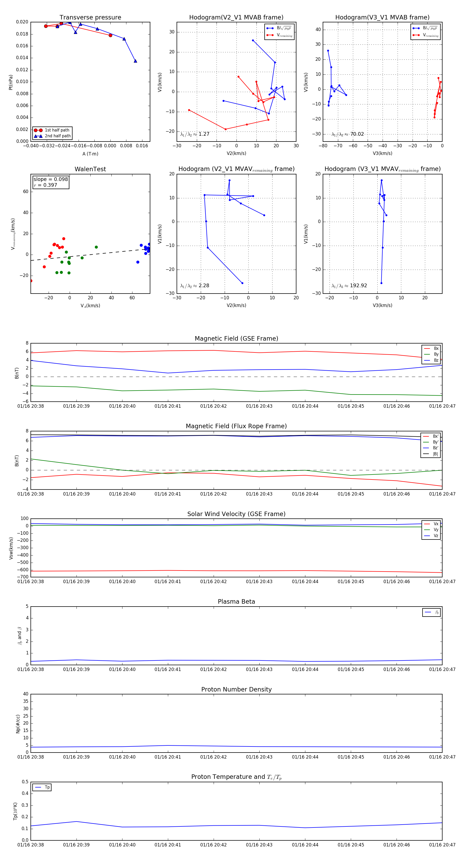Click "01/16 20:38" tick label under GSE magnetic field plot
This screenshot has height=868, width=473.
[x=31, y=406]
